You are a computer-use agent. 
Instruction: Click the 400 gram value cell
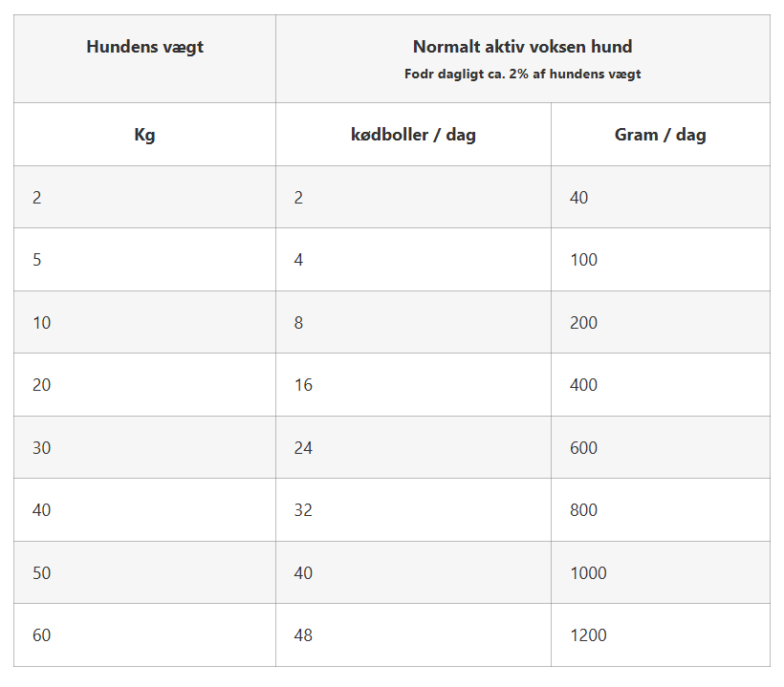coord(661,385)
